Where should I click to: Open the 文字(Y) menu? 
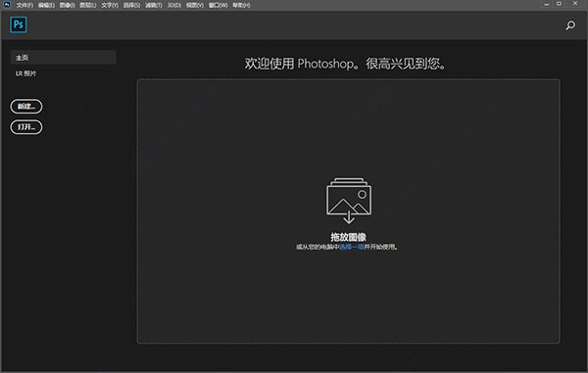[x=110, y=5]
